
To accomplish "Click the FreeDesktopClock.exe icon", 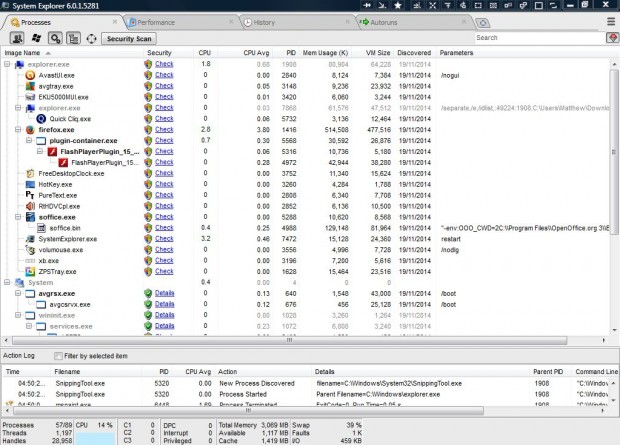I will click(x=30, y=173).
